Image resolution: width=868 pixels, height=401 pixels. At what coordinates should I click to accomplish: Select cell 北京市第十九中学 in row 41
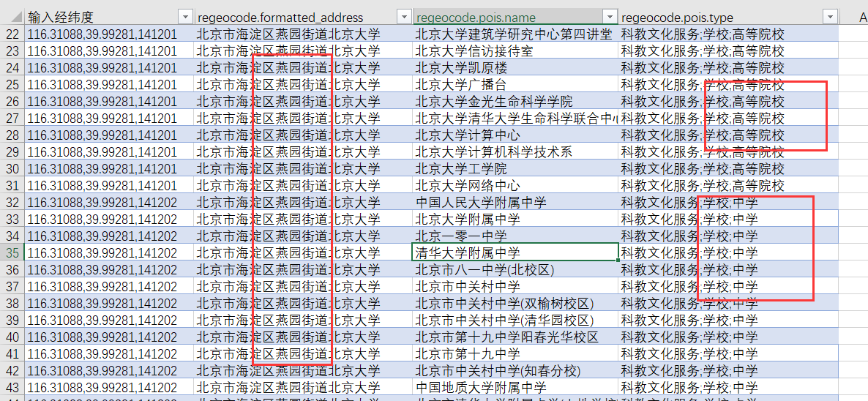point(516,353)
